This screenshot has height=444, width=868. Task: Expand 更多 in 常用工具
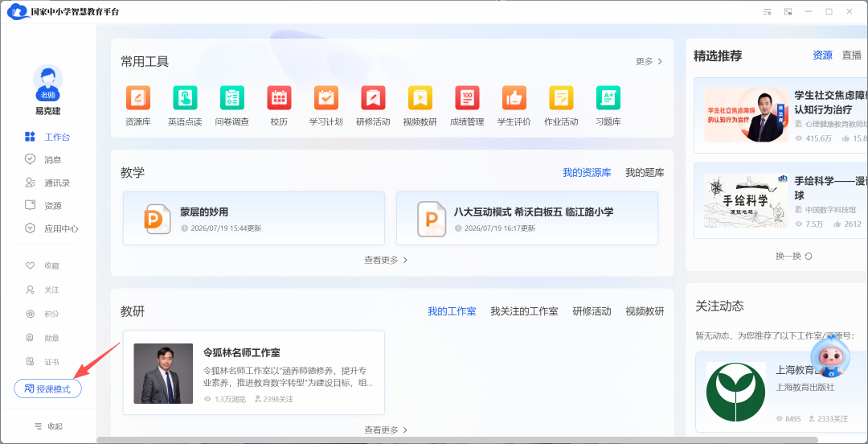pos(649,61)
